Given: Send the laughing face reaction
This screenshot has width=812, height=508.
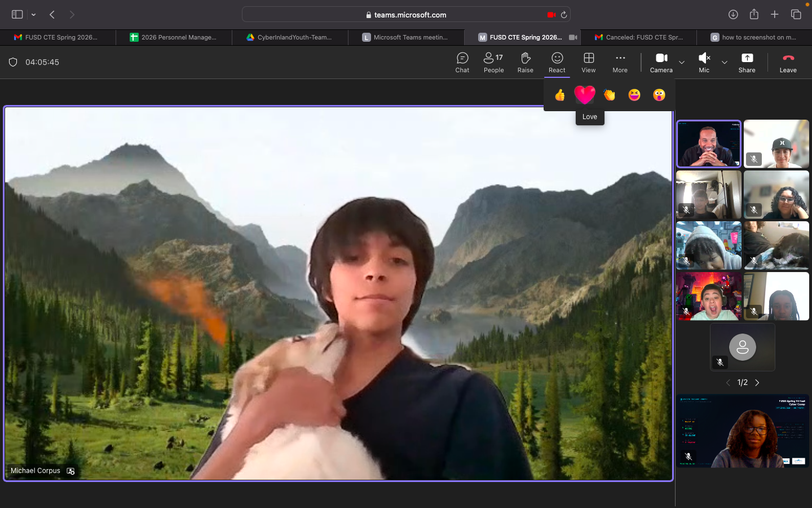Looking at the screenshot, I should pos(634,95).
